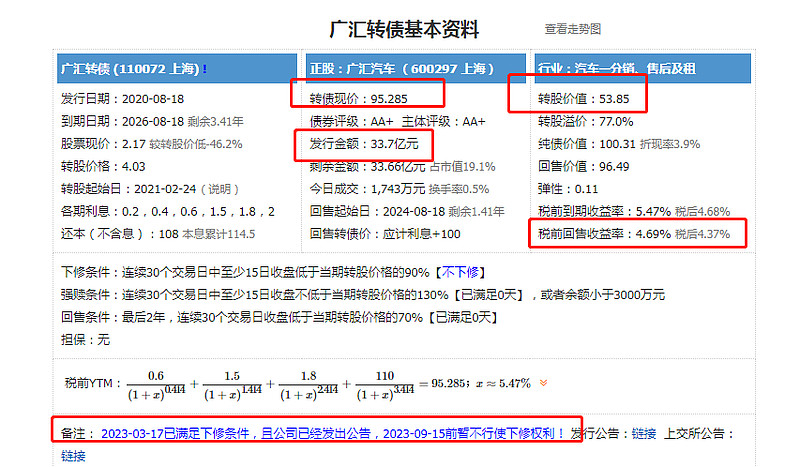Select the 到期日期：2026-08-18 text
The image size is (800, 467).
click(122, 121)
